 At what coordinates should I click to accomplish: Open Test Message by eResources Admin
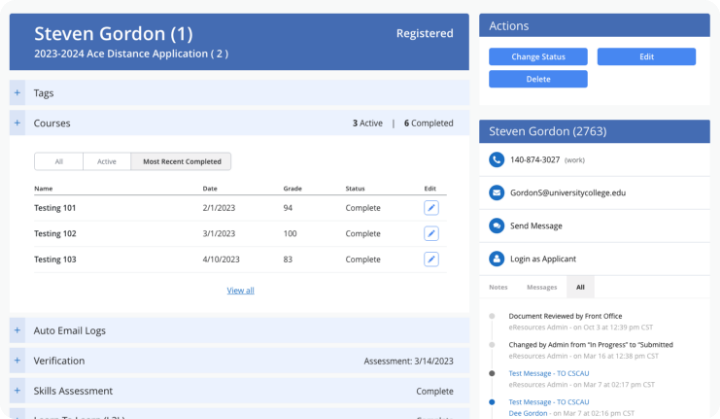(x=549, y=373)
